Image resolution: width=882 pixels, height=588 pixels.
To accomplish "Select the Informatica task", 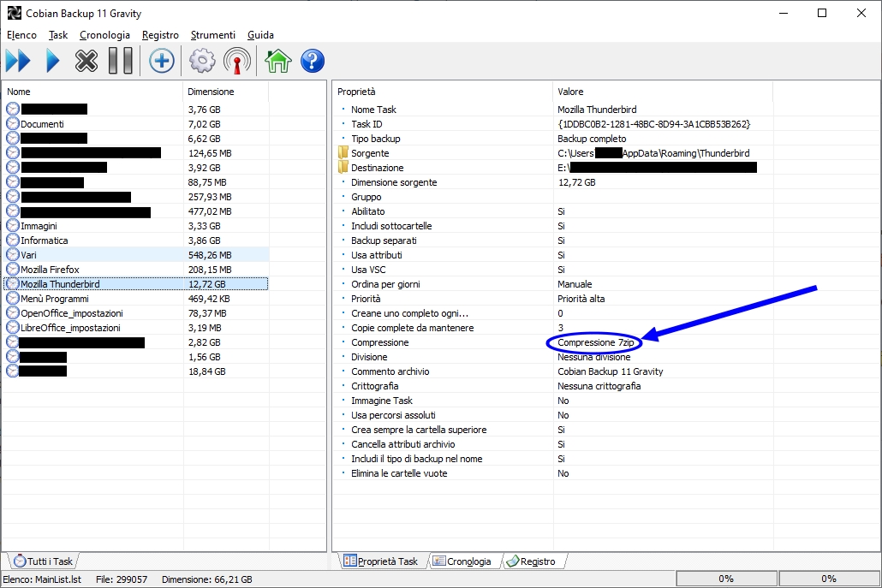I will (45, 240).
